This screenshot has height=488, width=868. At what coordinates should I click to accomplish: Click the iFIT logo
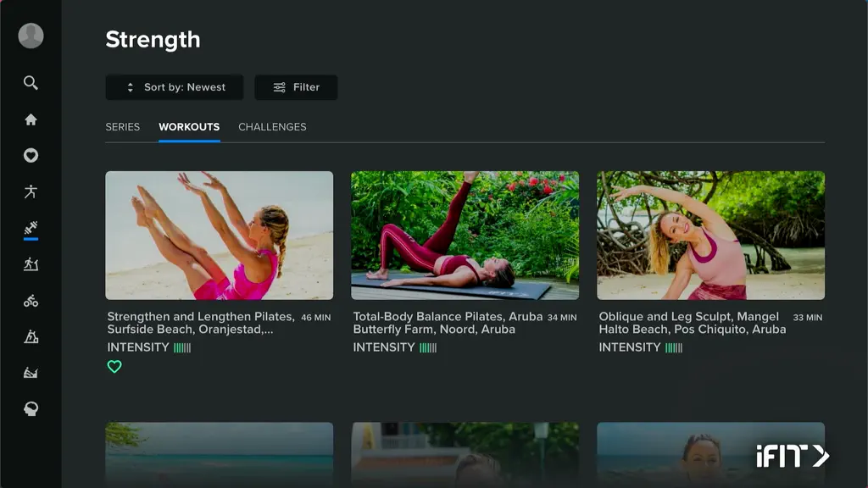tap(793, 457)
